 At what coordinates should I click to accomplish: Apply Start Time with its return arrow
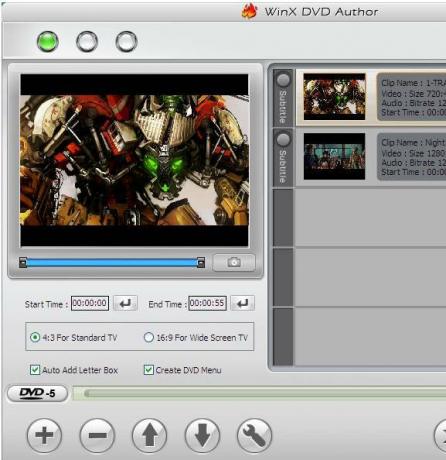tap(125, 303)
